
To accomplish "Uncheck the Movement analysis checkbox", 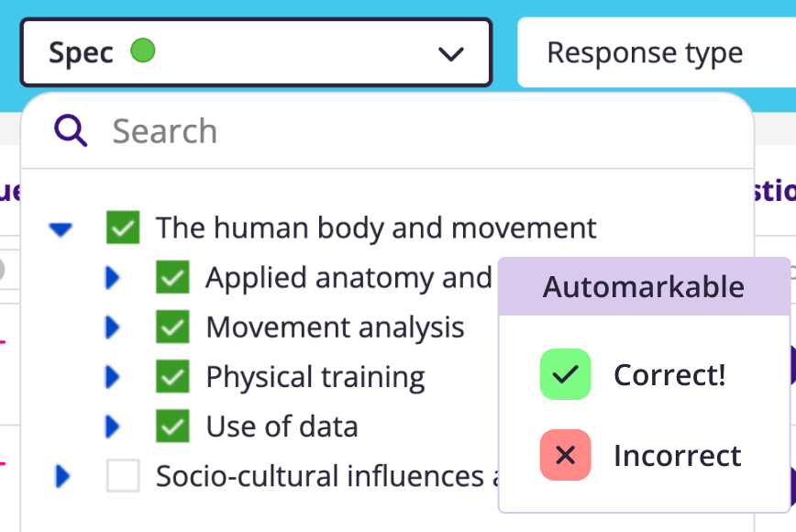I will (172, 327).
